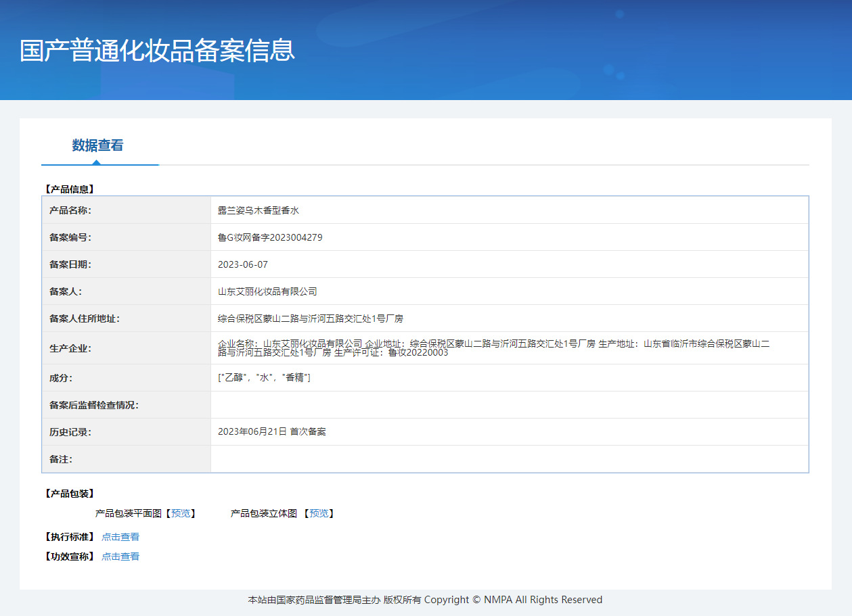Preview the 产品包装立体图 image
Image resolution: width=852 pixels, height=616 pixels.
319,513
